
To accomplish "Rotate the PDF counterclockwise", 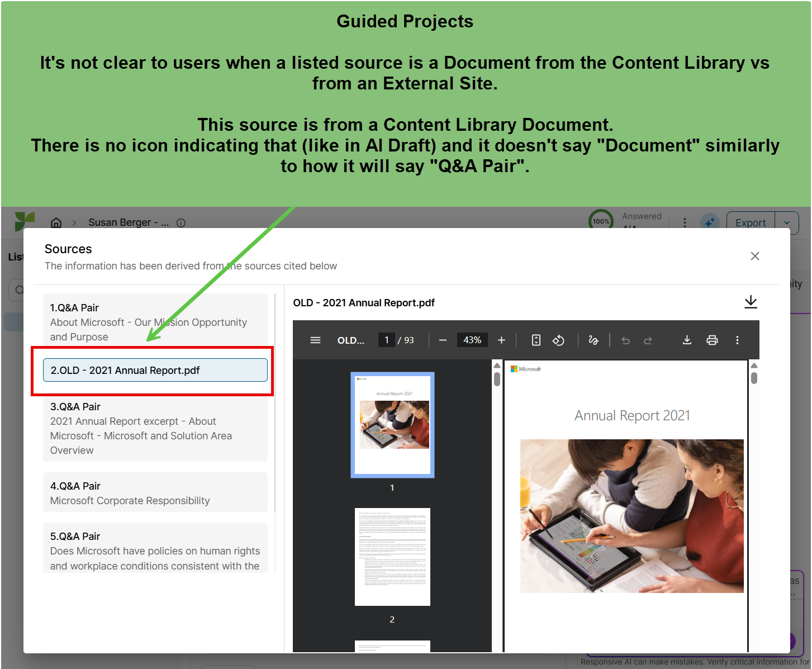I will tap(558, 340).
